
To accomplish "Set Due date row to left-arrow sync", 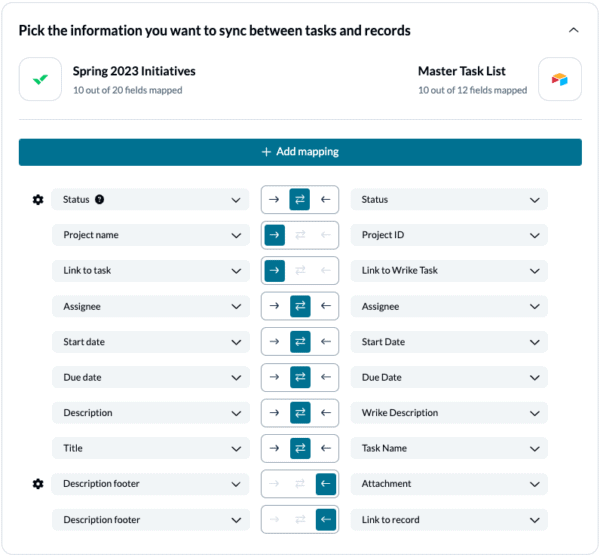I will (325, 377).
